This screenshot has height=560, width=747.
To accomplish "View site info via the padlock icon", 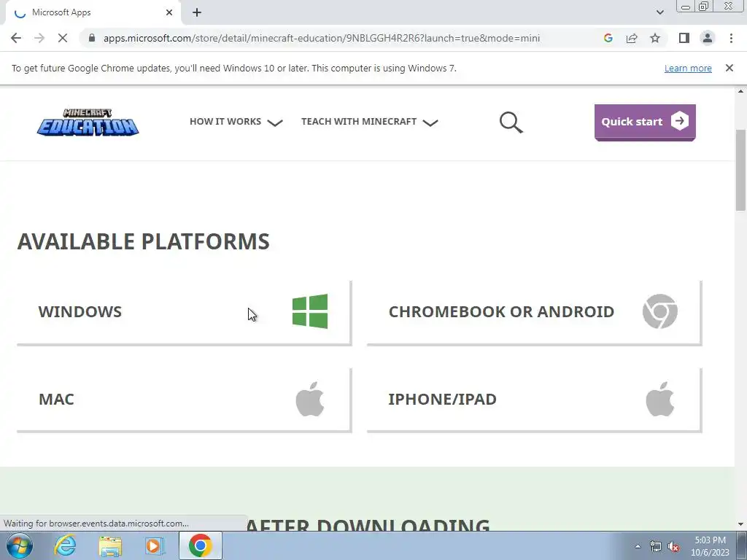I will click(x=92, y=38).
